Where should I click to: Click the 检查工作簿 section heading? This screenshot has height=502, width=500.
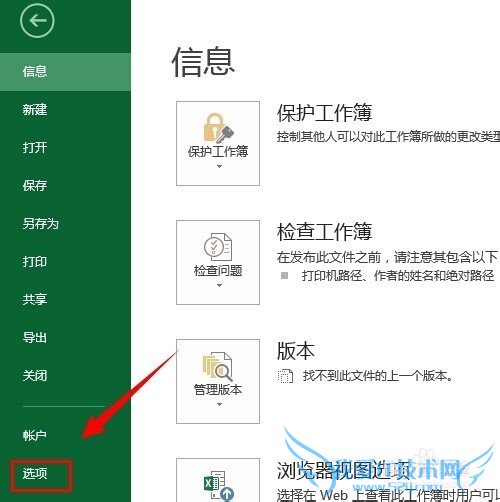(324, 232)
